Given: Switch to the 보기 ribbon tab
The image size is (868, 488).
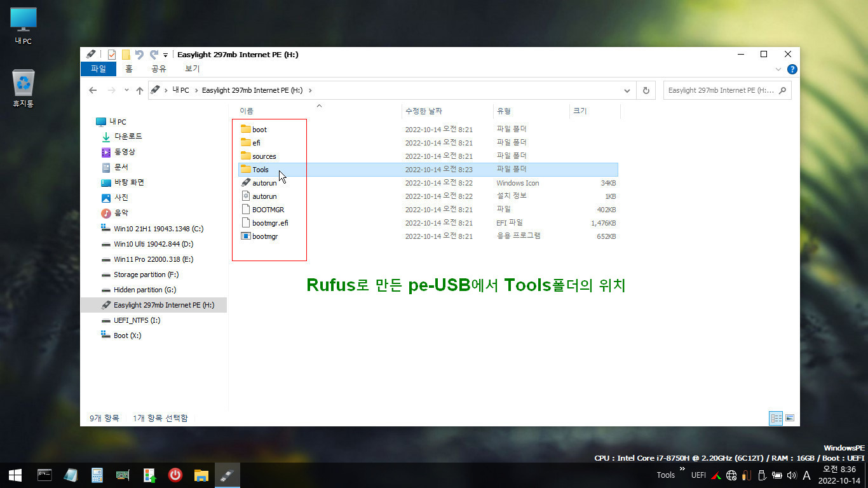Looking at the screenshot, I should click(x=192, y=69).
